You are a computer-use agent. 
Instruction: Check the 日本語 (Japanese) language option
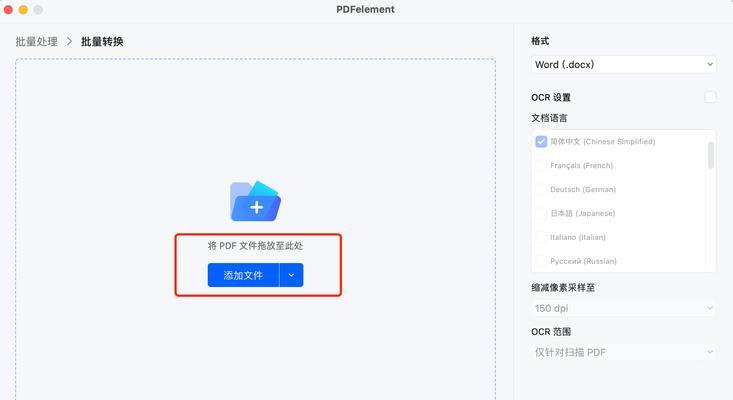tap(541, 213)
